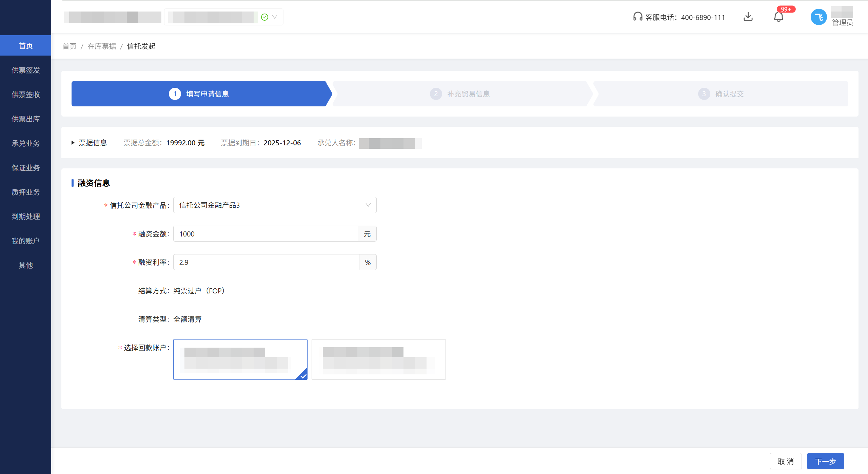Click the 融资金额 input field
This screenshot has height=474, width=868.
(265, 234)
